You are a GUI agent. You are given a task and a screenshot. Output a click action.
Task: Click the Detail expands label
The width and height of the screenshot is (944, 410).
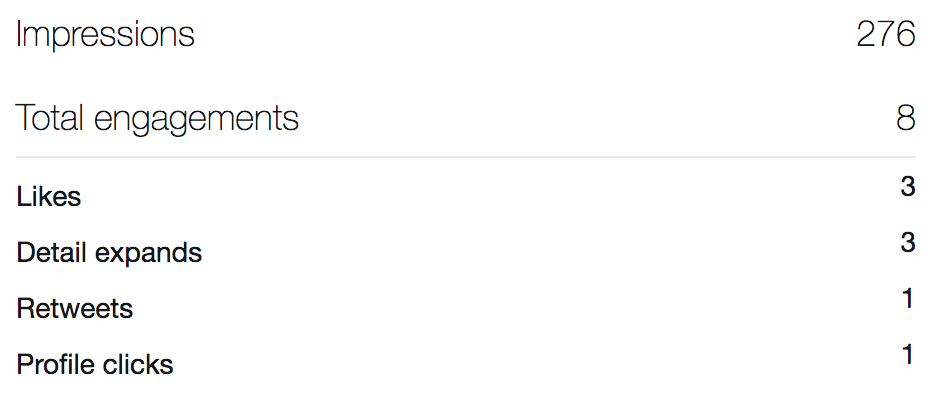(109, 253)
